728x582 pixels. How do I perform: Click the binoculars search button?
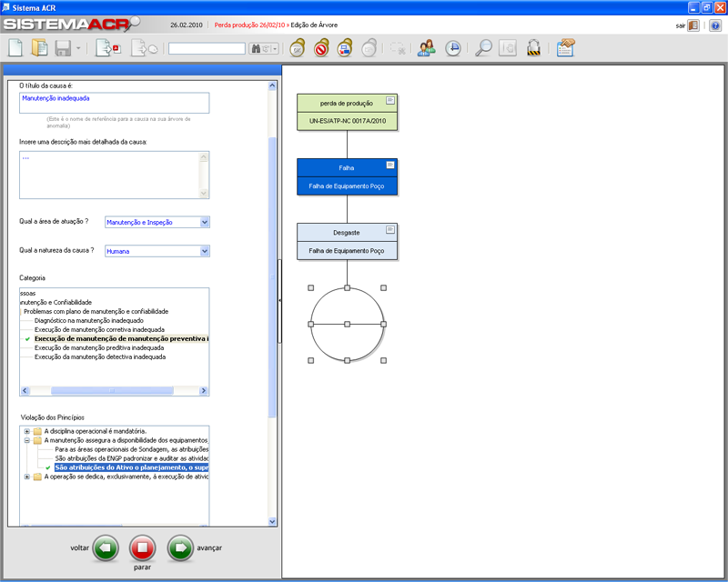(x=264, y=48)
